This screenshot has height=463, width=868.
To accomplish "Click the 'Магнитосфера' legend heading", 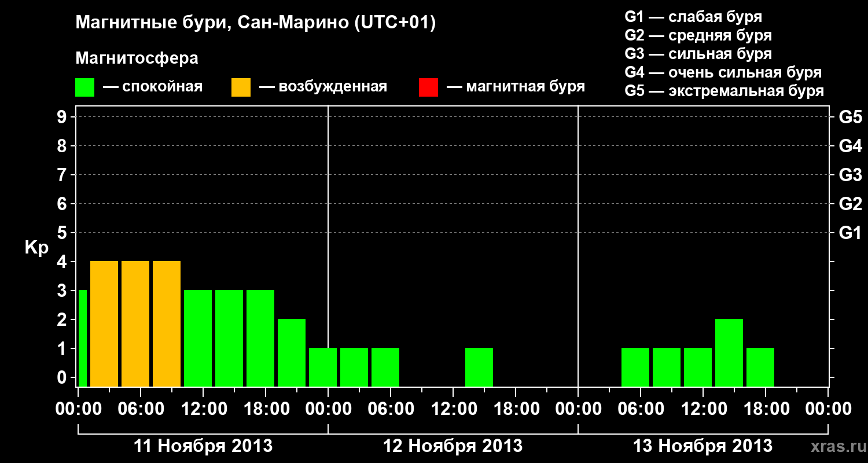I will pyautogui.click(x=137, y=58).
